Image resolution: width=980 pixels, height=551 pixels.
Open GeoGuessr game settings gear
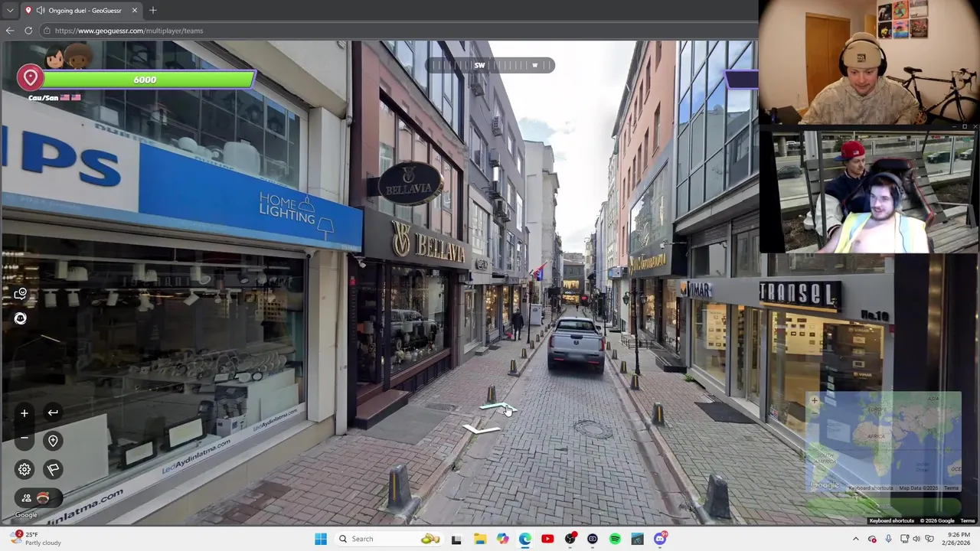click(24, 469)
